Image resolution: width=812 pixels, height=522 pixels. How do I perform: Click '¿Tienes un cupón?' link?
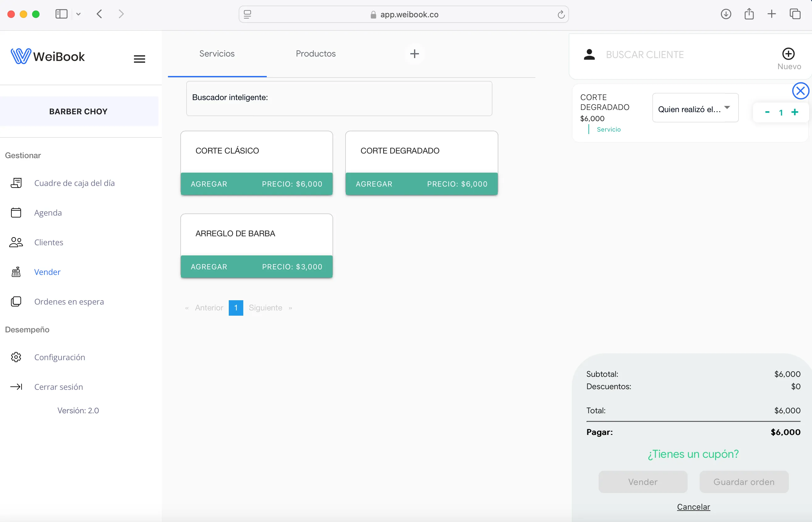point(693,454)
